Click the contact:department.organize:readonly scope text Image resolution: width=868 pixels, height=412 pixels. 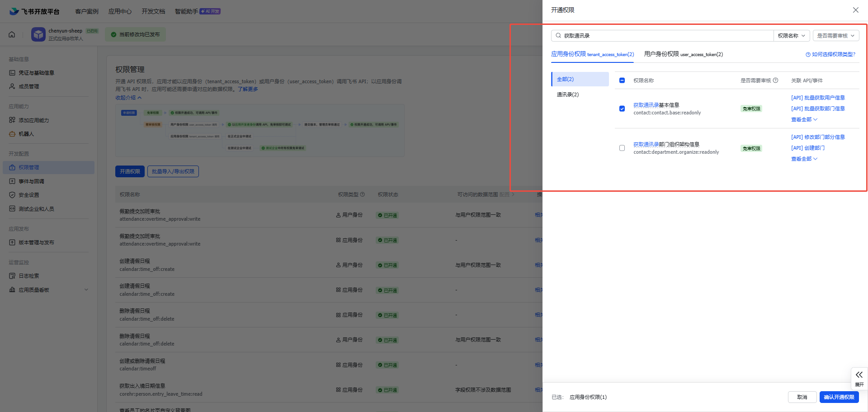(676, 152)
